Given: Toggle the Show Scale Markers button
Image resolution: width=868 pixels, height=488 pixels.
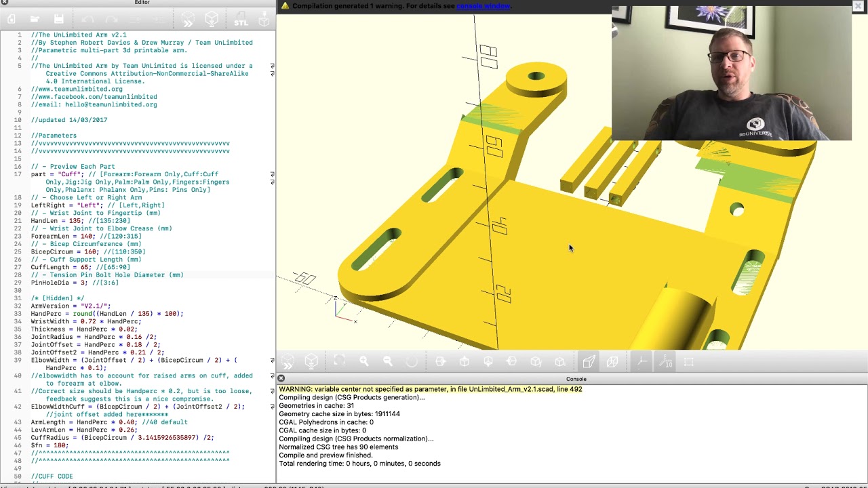Looking at the screenshot, I should coord(665,362).
